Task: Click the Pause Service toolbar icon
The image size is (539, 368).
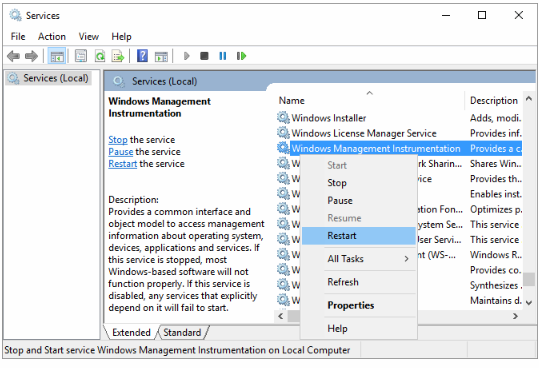Action: tap(223, 56)
